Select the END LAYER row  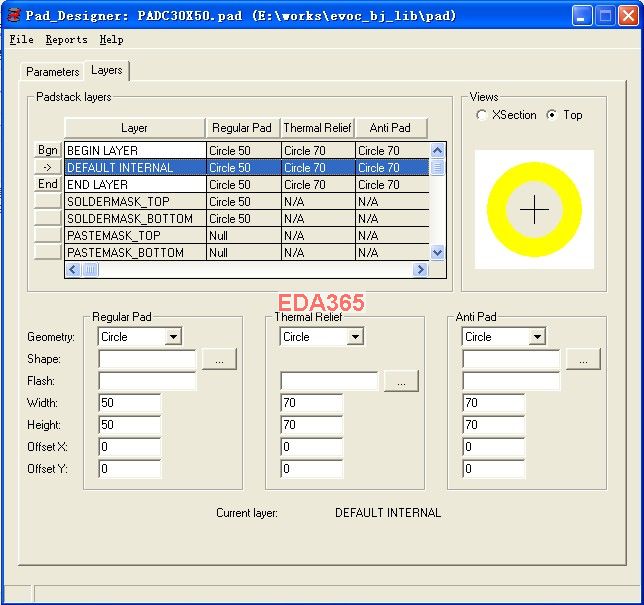tap(247, 184)
